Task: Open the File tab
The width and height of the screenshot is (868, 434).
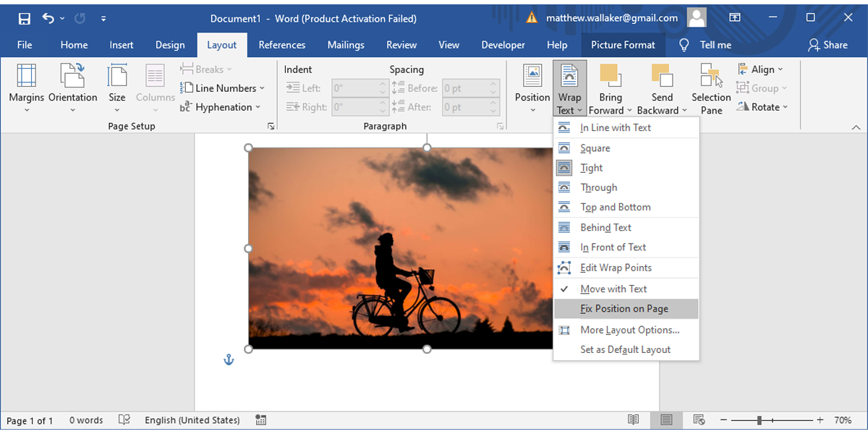Action: coord(25,45)
